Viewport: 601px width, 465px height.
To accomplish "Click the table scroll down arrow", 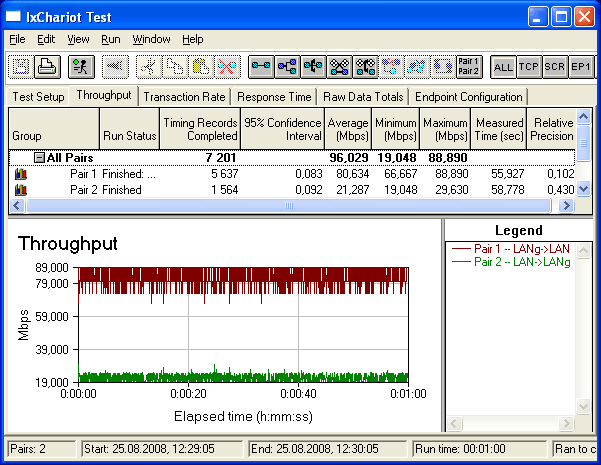I will click(583, 189).
